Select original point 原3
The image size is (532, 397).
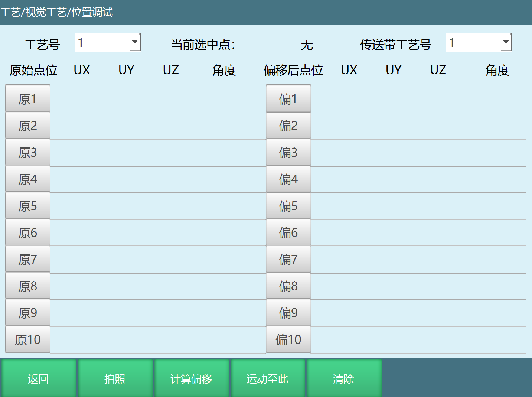(28, 152)
